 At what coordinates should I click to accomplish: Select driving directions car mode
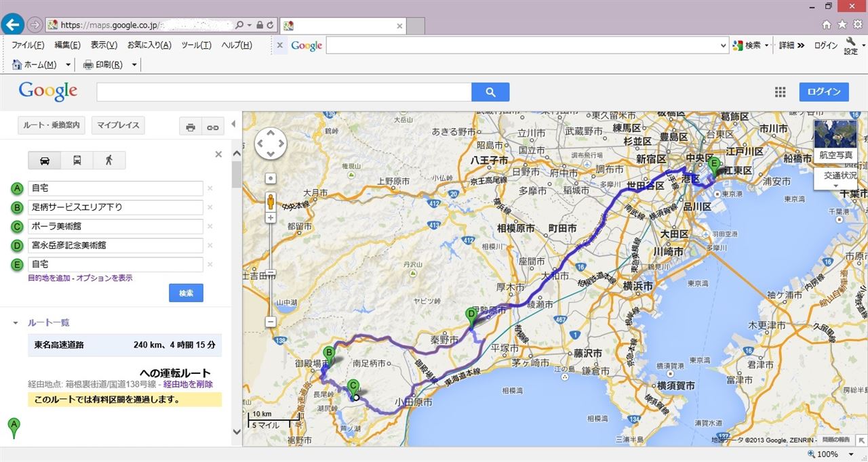click(x=44, y=161)
